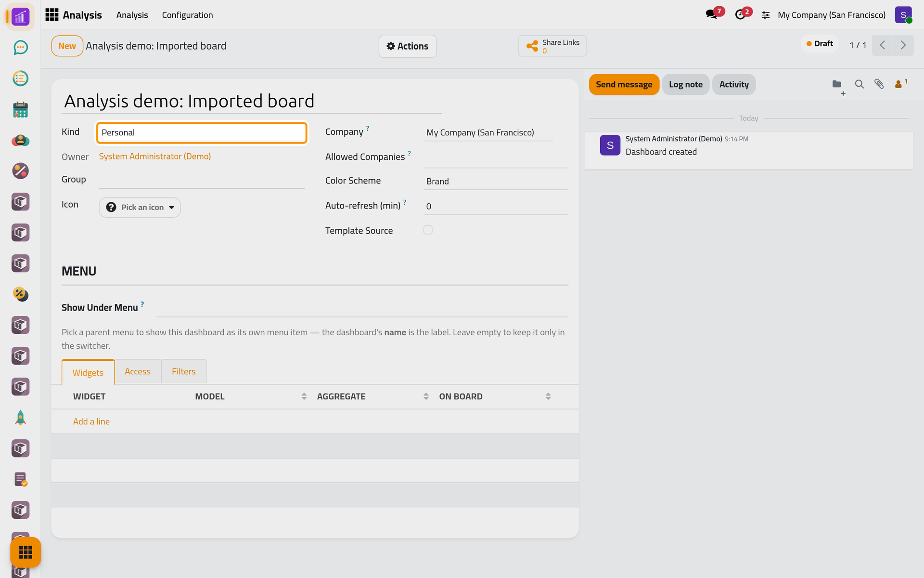Click the Share Links share icon

[532, 46]
